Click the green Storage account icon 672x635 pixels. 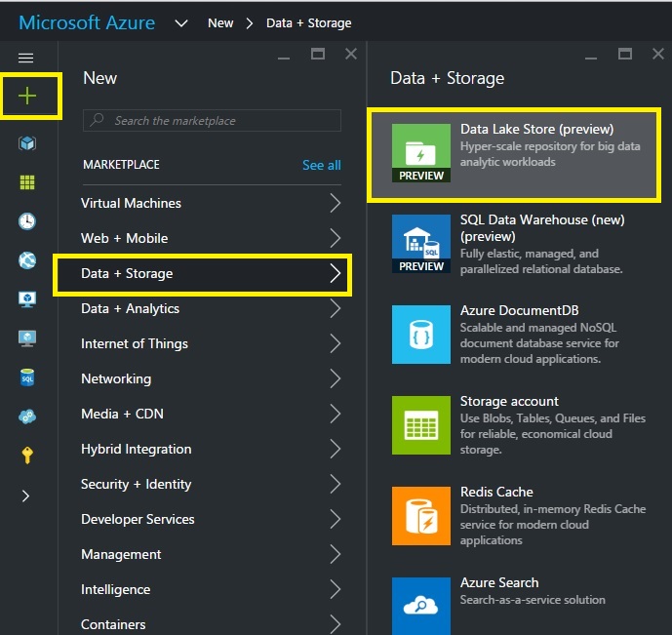(x=421, y=425)
